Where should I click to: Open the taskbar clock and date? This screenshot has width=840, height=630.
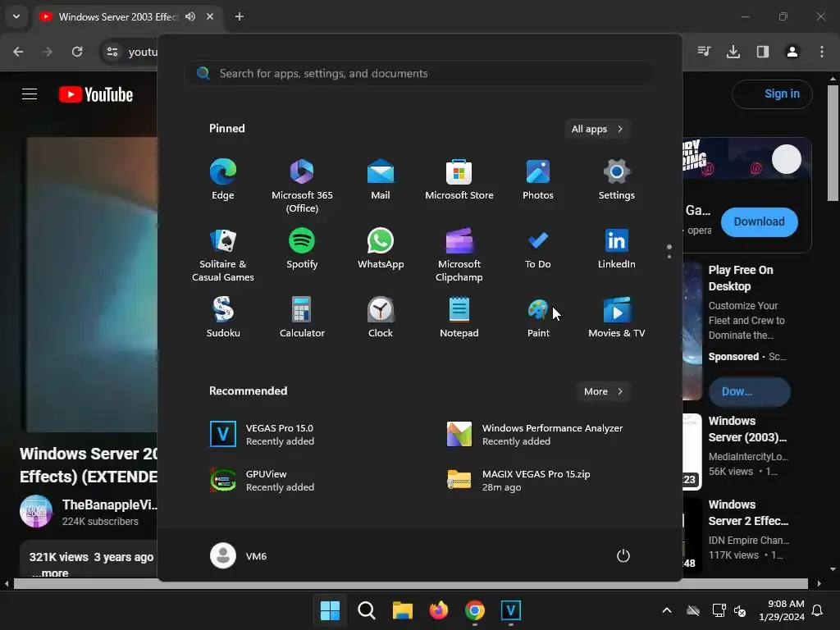coord(782,610)
